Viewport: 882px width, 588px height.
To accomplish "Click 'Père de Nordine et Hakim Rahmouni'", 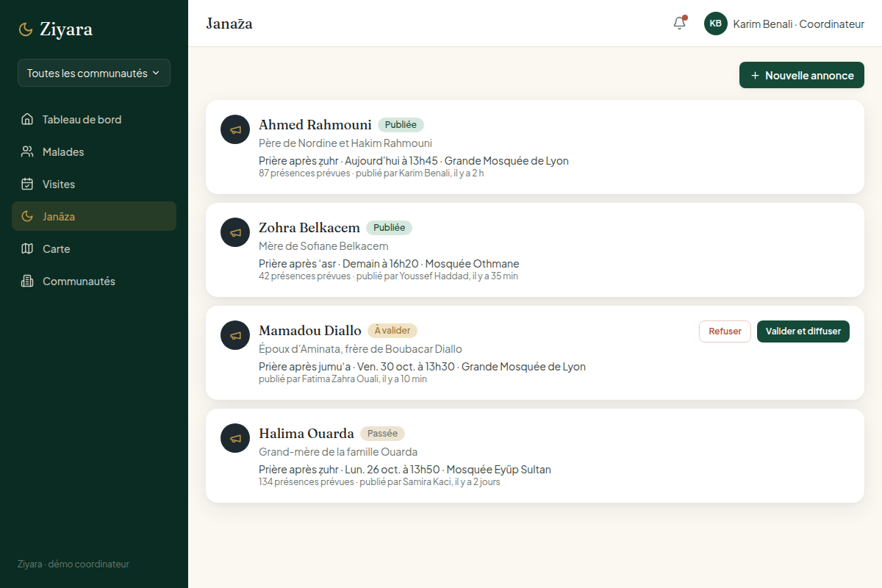I will [345, 143].
